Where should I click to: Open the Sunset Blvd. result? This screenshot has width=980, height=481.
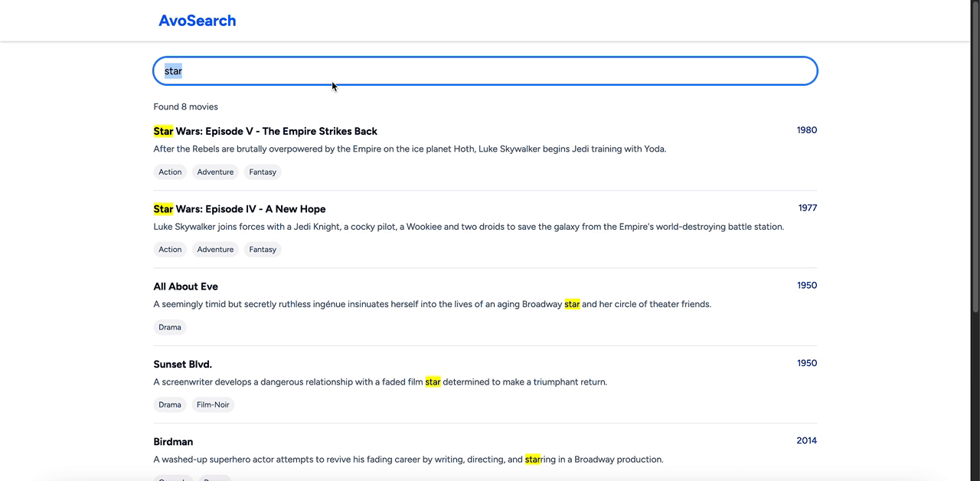point(182,364)
